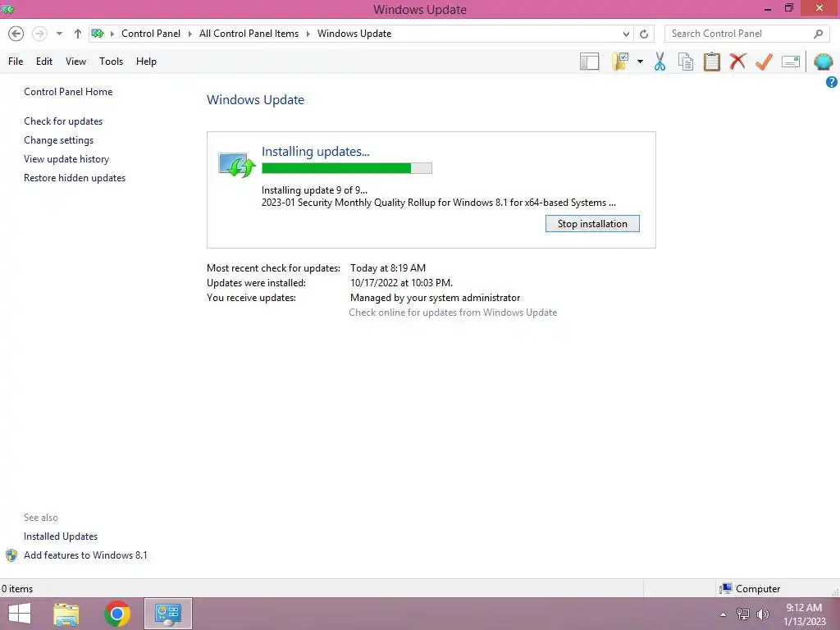The height and width of the screenshot is (630, 840).
Task: Expand arrow after Control Panel breadcrumb
Action: coord(189,34)
